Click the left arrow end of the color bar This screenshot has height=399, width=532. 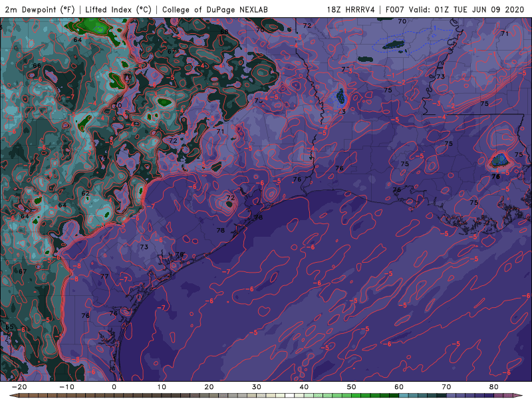(13, 396)
